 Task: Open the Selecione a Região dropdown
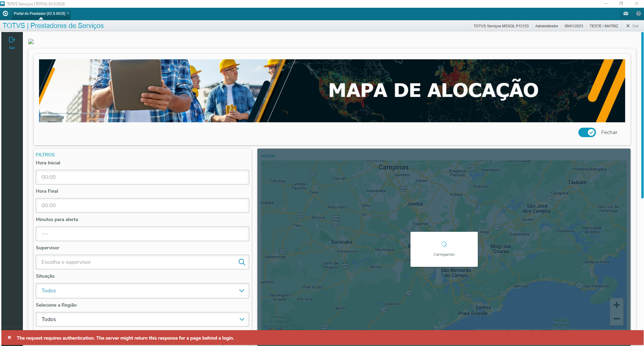142,319
